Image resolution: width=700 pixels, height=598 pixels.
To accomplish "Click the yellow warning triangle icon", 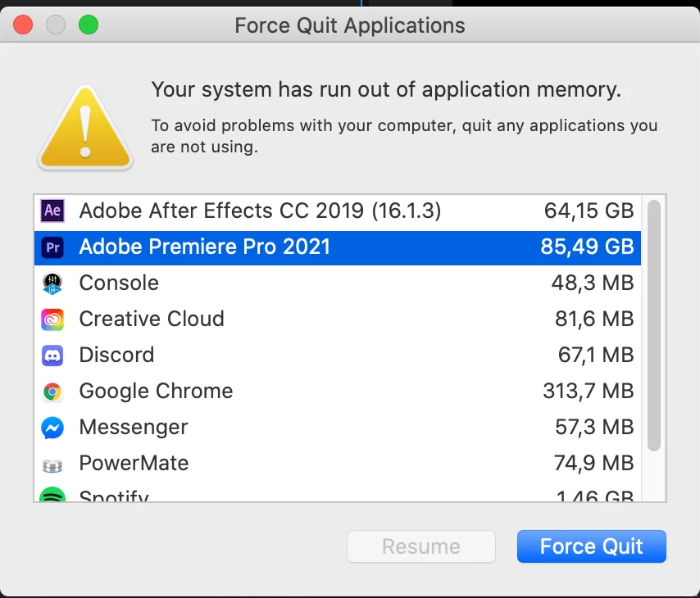I will point(85,127).
